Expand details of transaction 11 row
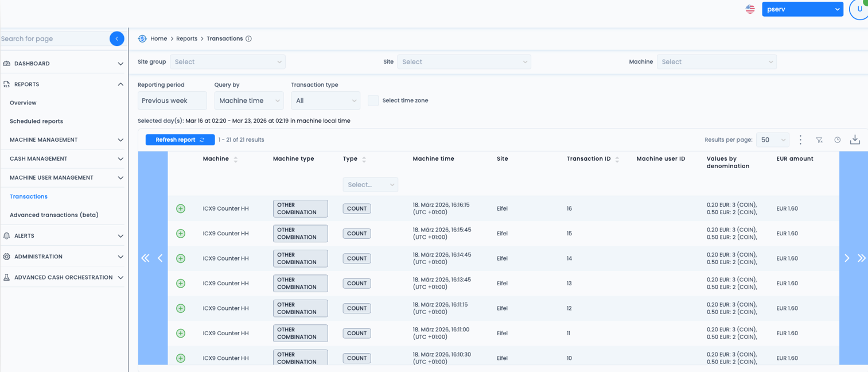 [x=181, y=333]
